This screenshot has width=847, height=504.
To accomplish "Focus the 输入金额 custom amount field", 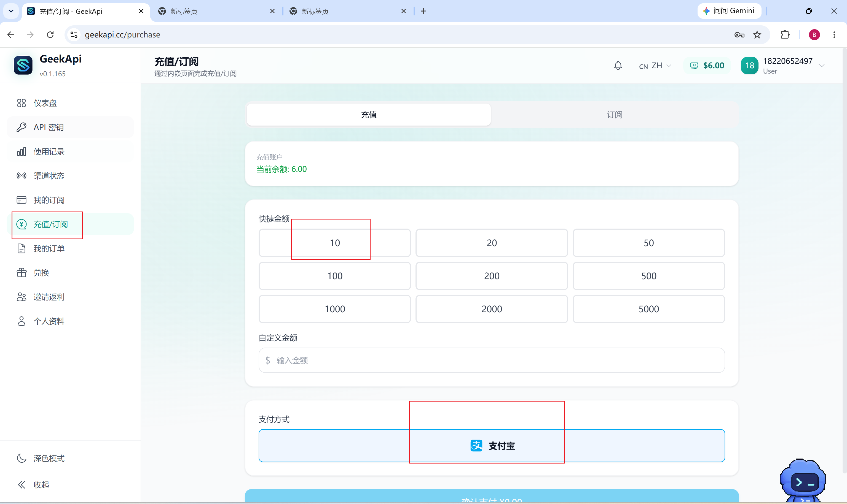I will (x=492, y=360).
